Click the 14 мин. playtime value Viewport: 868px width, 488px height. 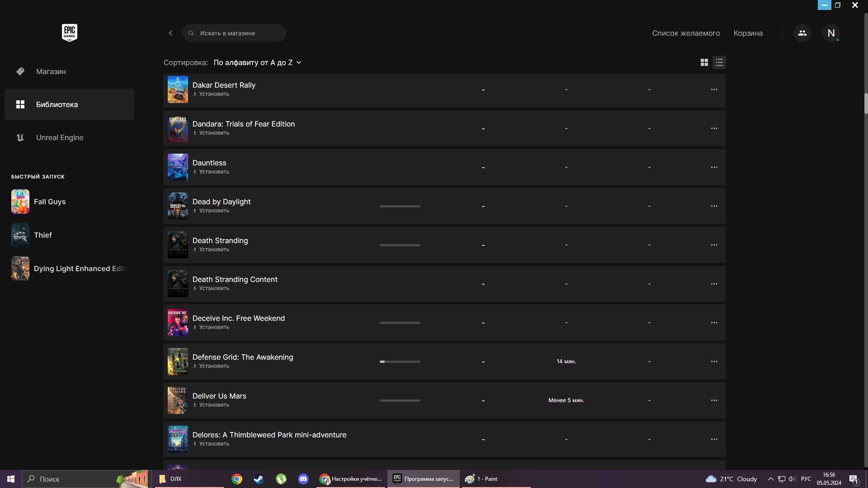566,361
